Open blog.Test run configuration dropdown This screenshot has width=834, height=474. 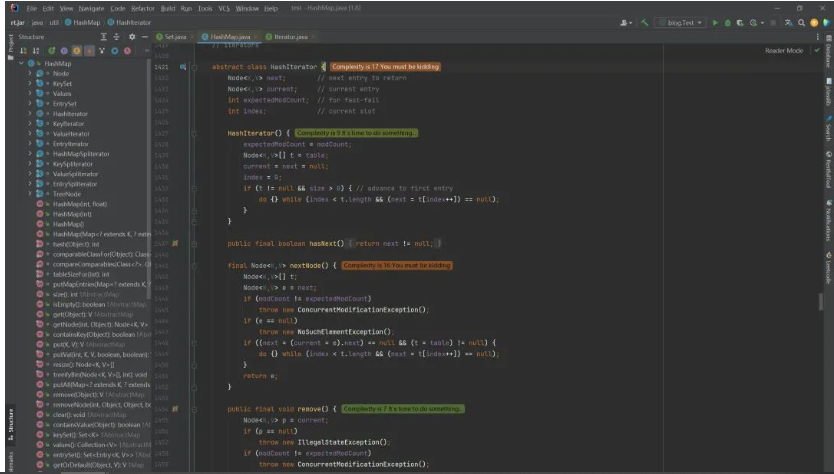tap(681, 23)
